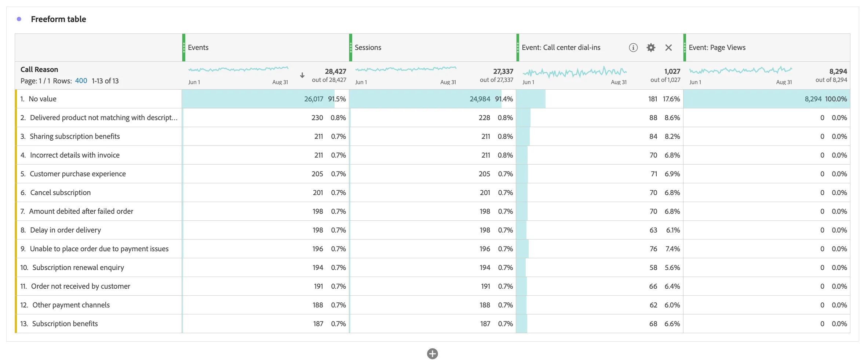Select Subscription benefits row 13

click(98, 324)
